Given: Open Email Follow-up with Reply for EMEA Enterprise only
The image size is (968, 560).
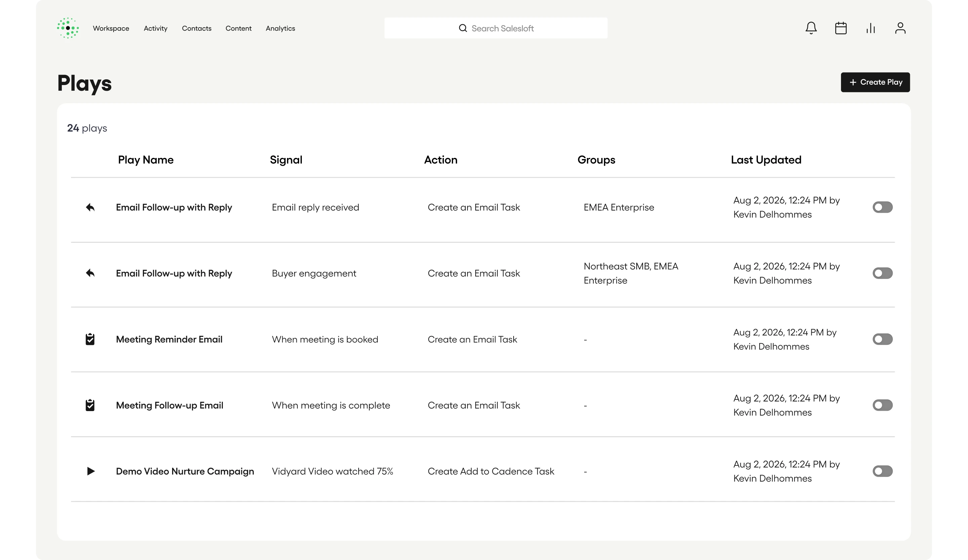Looking at the screenshot, I should 174,207.
